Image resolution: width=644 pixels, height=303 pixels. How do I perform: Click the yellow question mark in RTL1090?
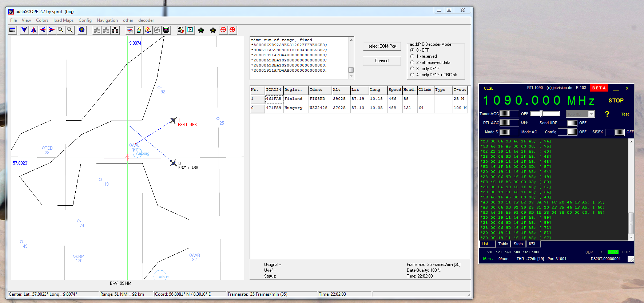607,114
